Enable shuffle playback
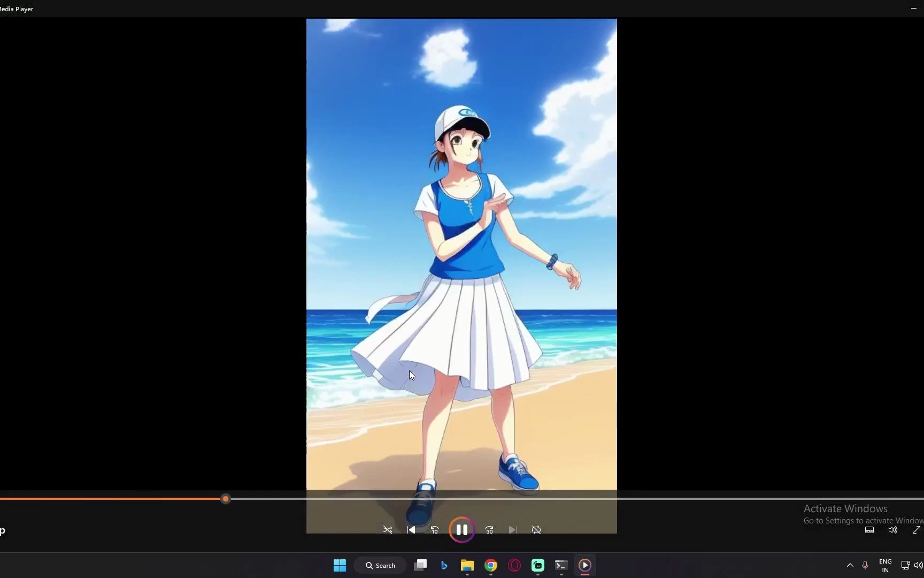 click(x=388, y=530)
